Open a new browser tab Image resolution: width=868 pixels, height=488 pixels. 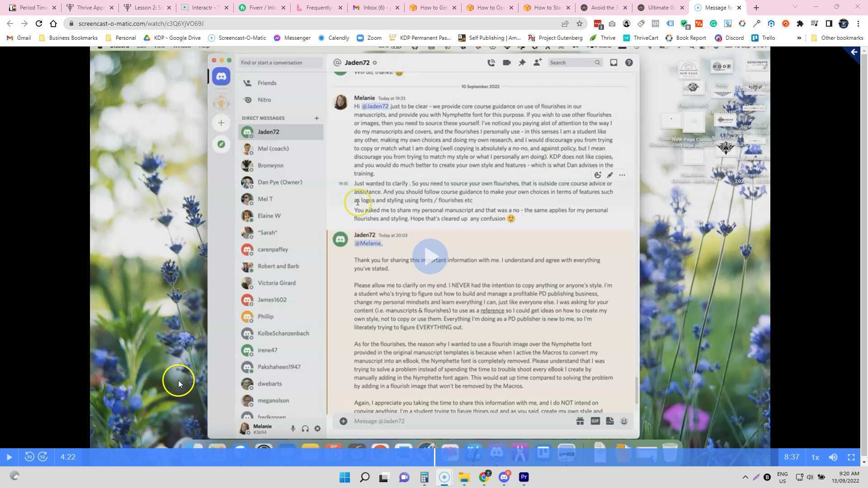(756, 8)
